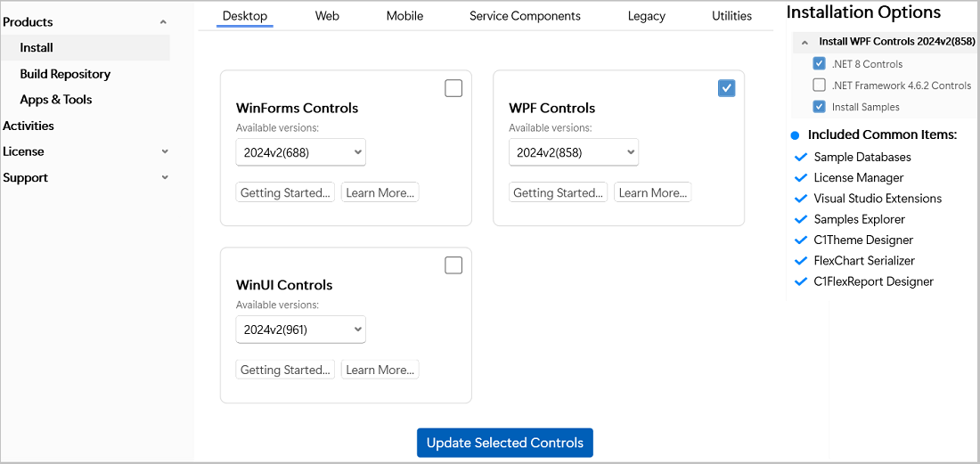The height and width of the screenshot is (464, 980).
Task: Uncheck Install Samples option
Action: tap(820, 107)
